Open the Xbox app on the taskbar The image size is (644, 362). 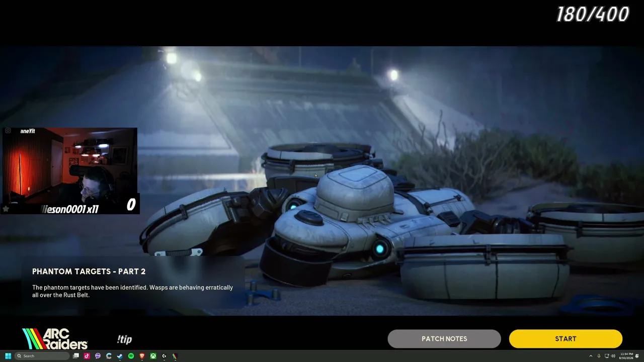pos(153,356)
